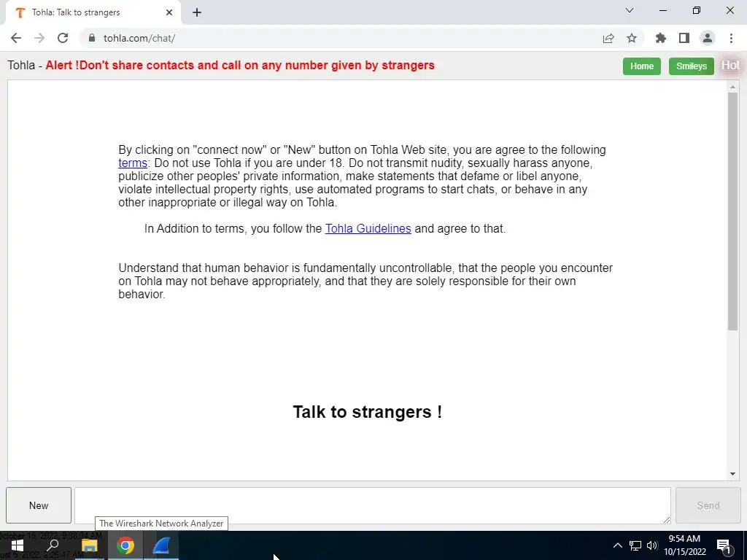Open File Explorer from the taskbar
The height and width of the screenshot is (560, 747).
89,545
